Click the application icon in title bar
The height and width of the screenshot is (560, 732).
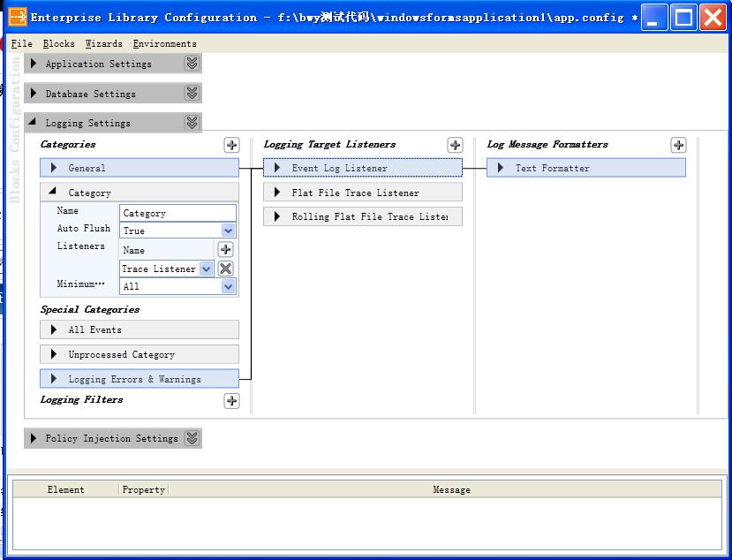pyautogui.click(x=19, y=18)
